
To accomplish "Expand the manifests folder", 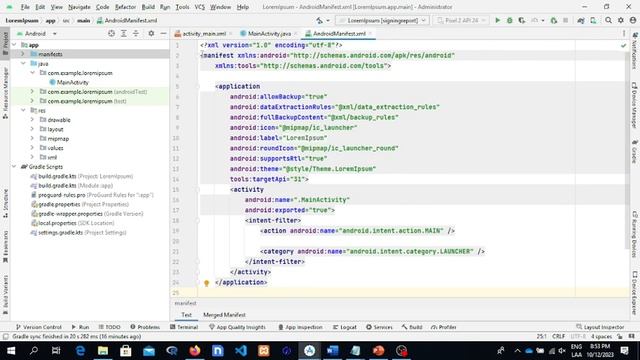I will [x=23, y=54].
